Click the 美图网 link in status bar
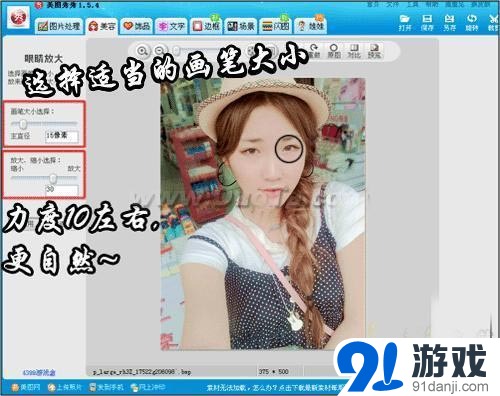 tap(26, 387)
